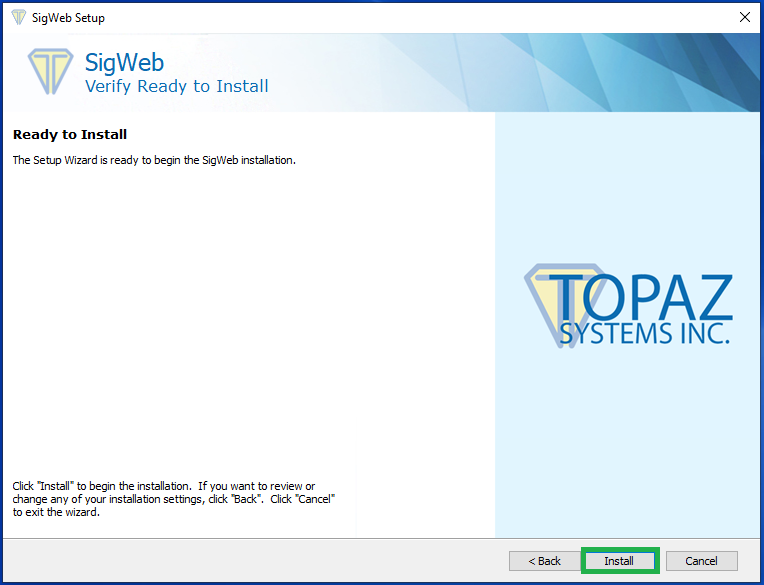Click the 'SigWeb Setup' window title text

(68, 18)
